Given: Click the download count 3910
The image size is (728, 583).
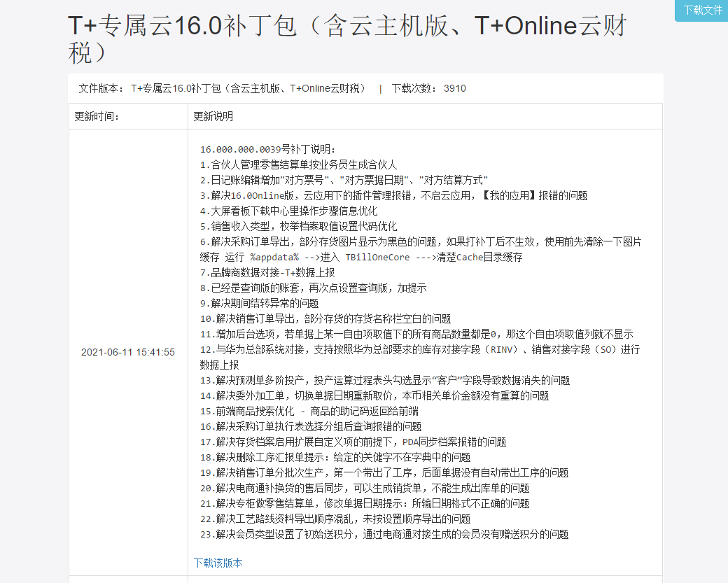Looking at the screenshot, I should coord(454,88).
